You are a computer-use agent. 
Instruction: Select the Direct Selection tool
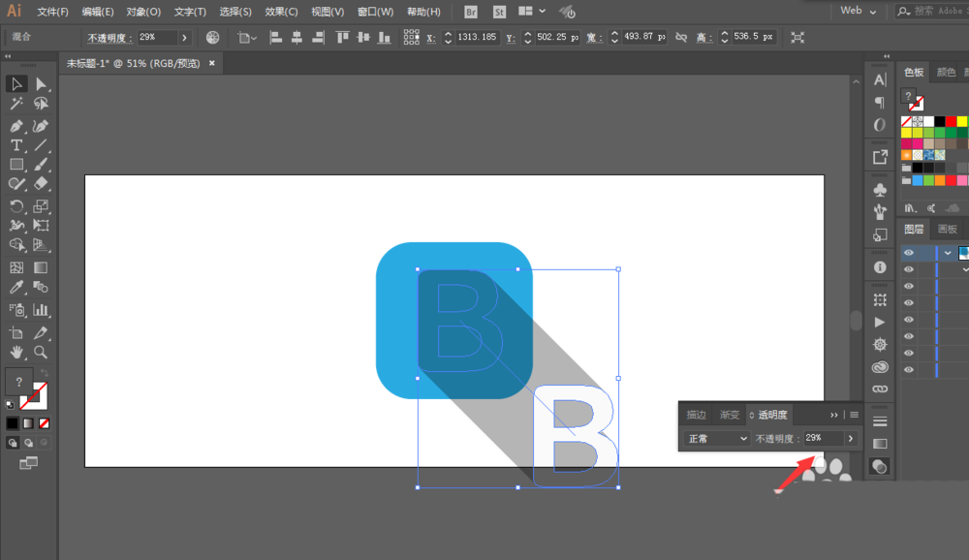[x=40, y=83]
